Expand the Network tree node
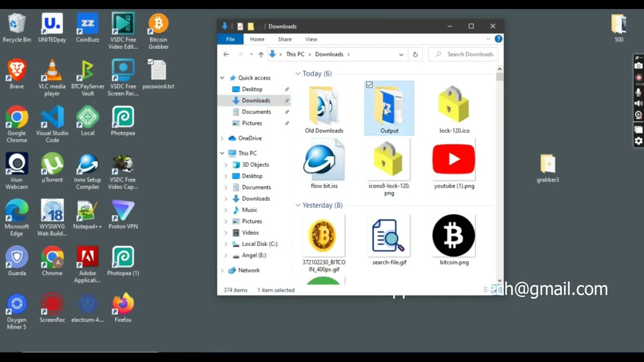This screenshot has height=362, width=644. pos(222,270)
